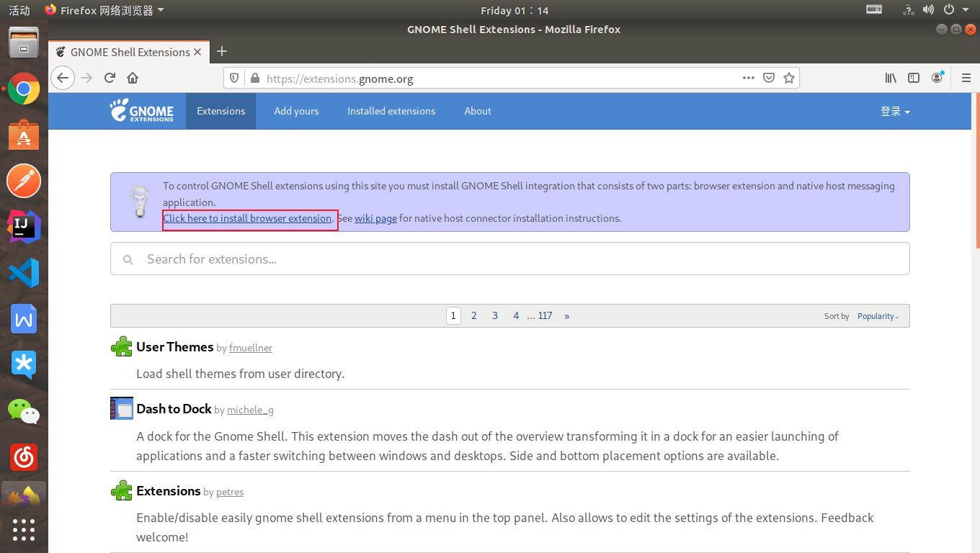Show all applications grid

24,530
